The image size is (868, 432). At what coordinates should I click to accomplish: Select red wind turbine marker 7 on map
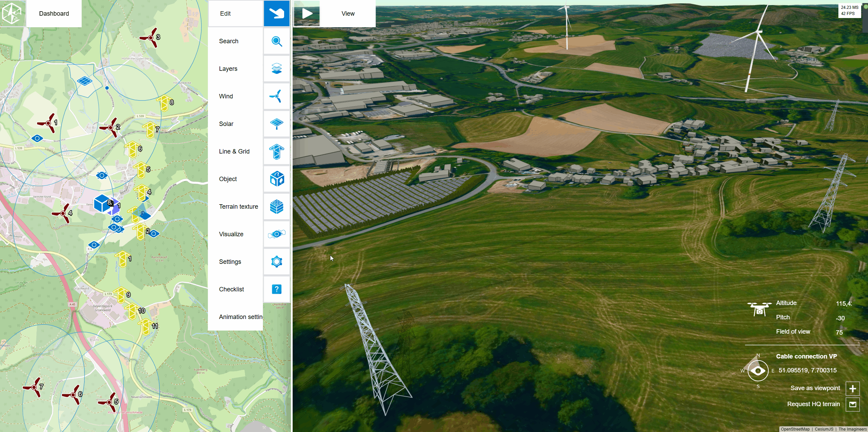tap(33, 387)
